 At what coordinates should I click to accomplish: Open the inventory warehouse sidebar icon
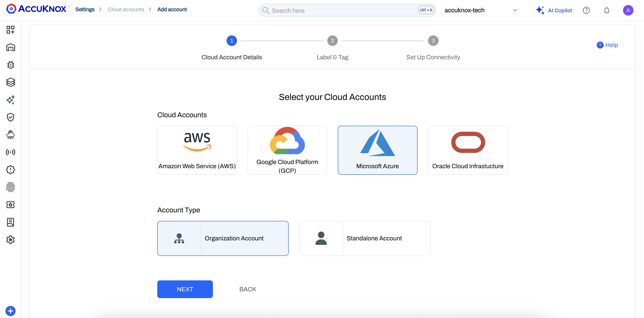tap(11, 47)
